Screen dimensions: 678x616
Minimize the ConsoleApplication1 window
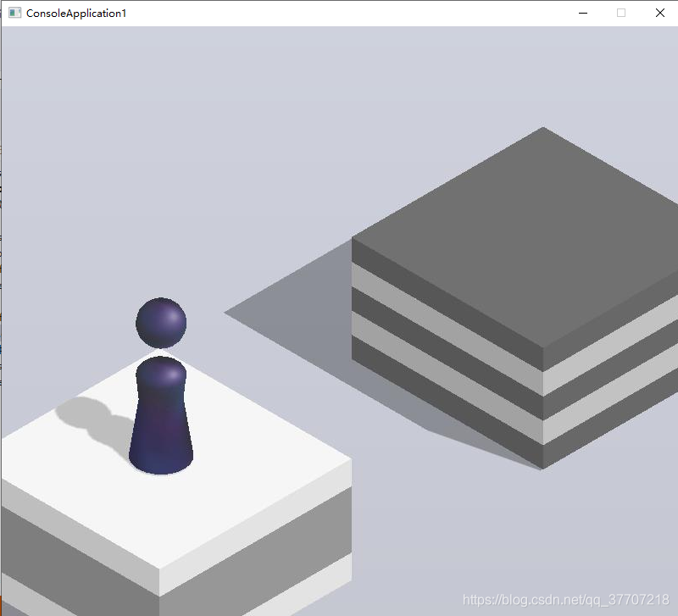[583, 13]
